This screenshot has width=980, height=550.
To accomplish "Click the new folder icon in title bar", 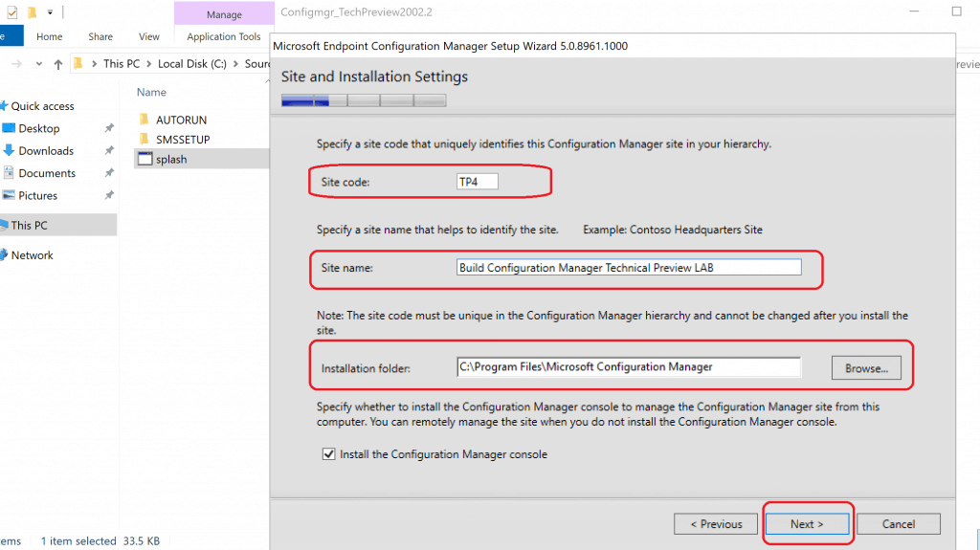I will click(x=32, y=12).
